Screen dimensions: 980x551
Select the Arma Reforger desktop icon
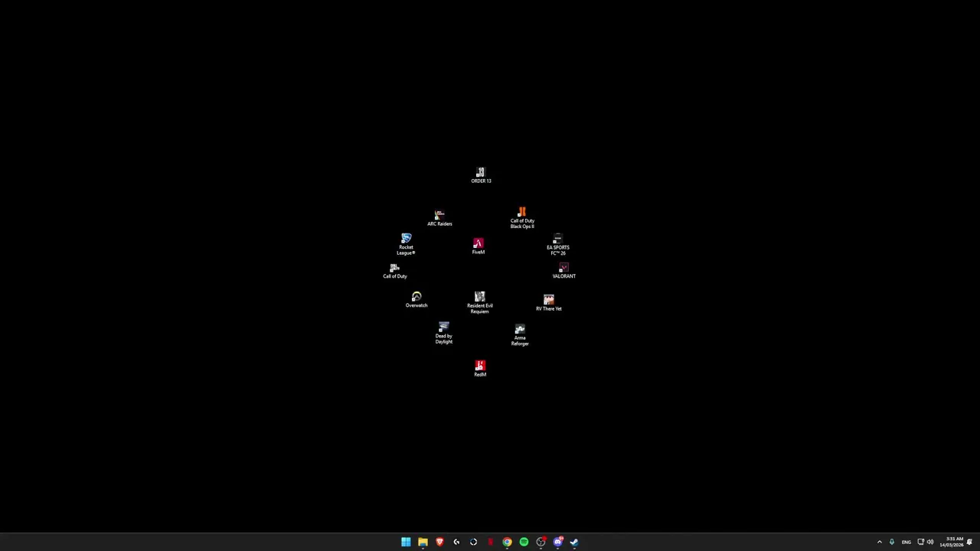pyautogui.click(x=520, y=335)
